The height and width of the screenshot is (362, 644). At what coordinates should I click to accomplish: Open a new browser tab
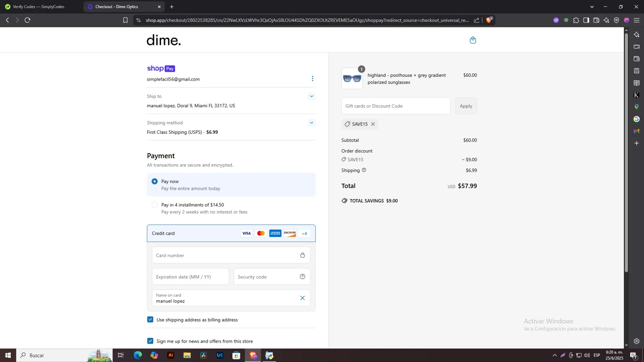172,7
